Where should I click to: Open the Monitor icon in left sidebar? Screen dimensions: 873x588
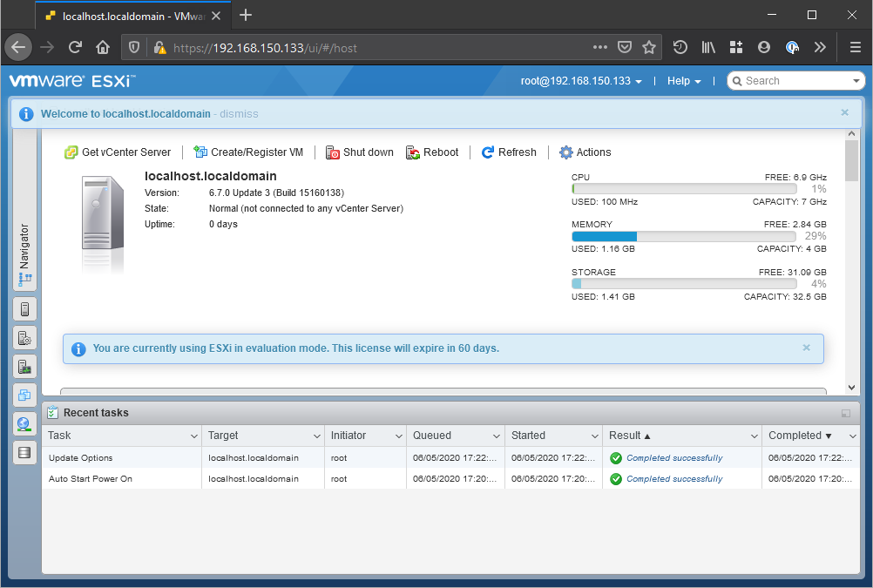tap(24, 367)
